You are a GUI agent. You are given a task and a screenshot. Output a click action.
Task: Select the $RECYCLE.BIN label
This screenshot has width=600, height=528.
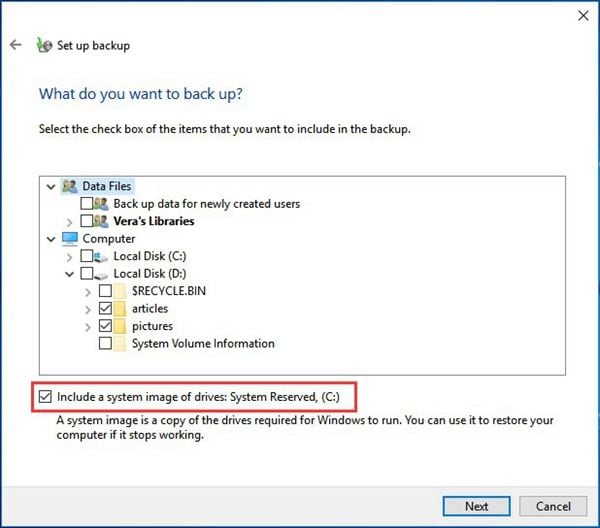tap(169, 291)
